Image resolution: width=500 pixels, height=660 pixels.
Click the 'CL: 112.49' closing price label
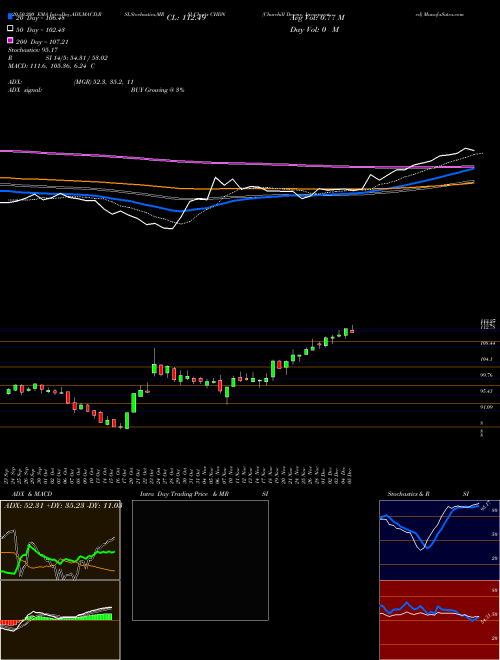point(186,18)
